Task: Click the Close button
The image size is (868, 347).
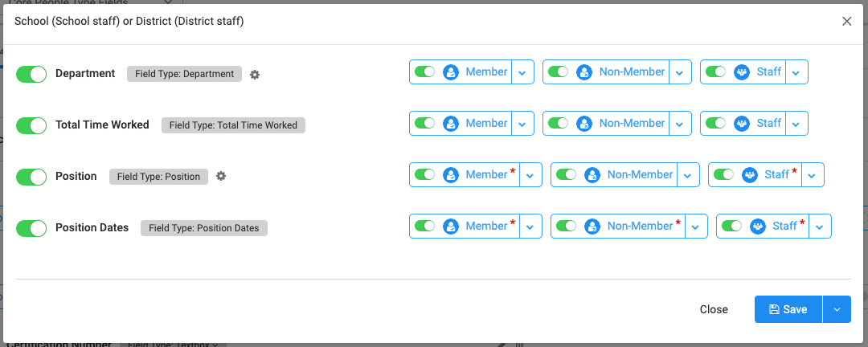Action: (x=714, y=309)
